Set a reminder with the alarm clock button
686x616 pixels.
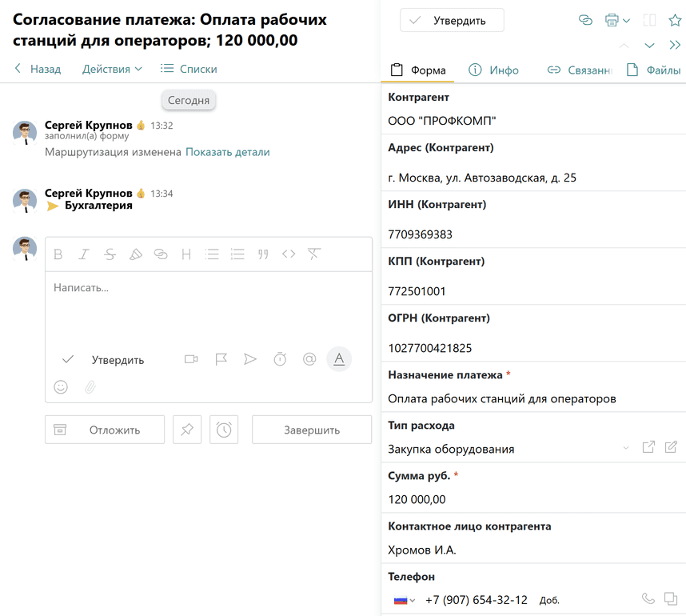[x=224, y=430]
